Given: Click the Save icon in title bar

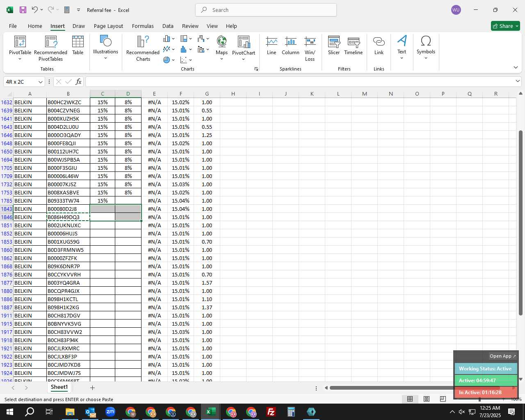Looking at the screenshot, I should coord(23,10).
